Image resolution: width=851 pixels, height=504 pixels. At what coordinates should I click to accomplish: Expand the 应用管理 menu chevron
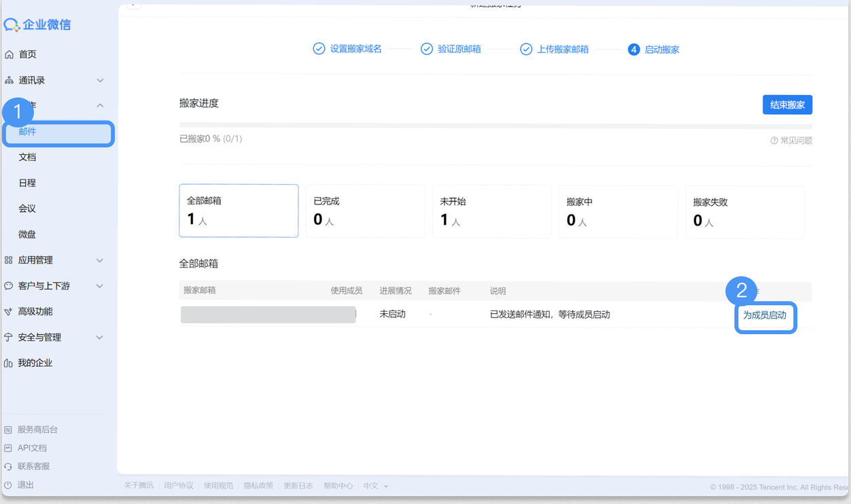pos(100,260)
